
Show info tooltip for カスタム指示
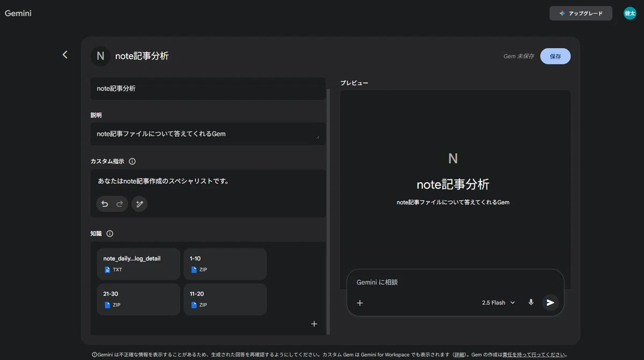132,161
